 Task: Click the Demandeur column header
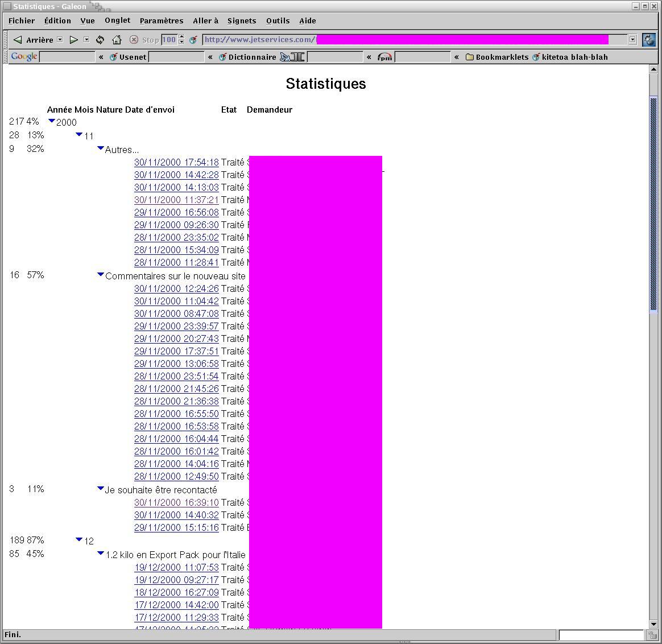270,110
